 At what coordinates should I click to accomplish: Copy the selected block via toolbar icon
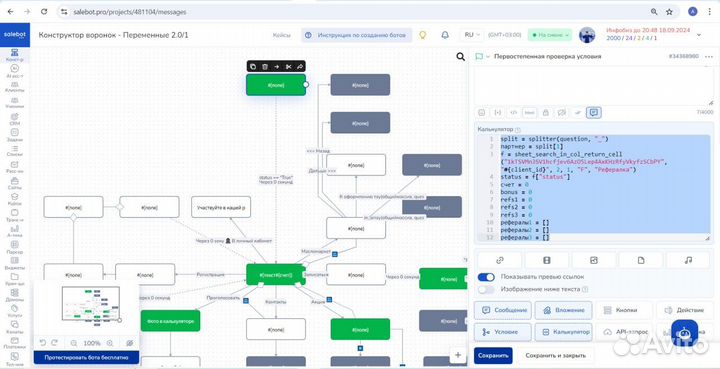(x=253, y=67)
